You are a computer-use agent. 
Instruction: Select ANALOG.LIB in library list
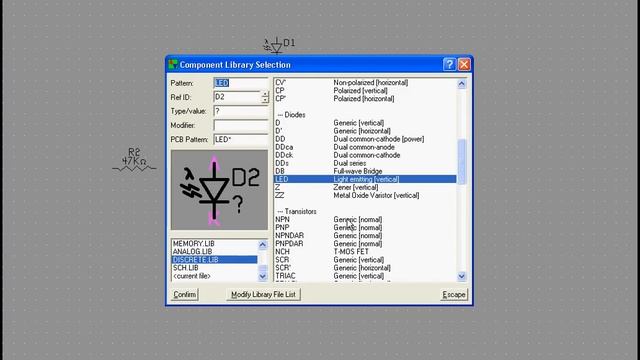(x=214, y=251)
